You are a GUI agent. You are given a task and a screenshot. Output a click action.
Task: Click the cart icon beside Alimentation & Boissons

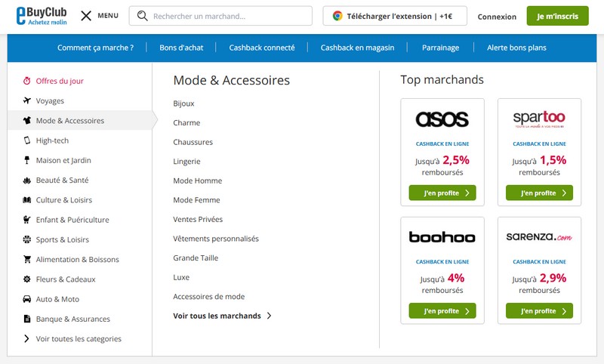[x=26, y=259]
